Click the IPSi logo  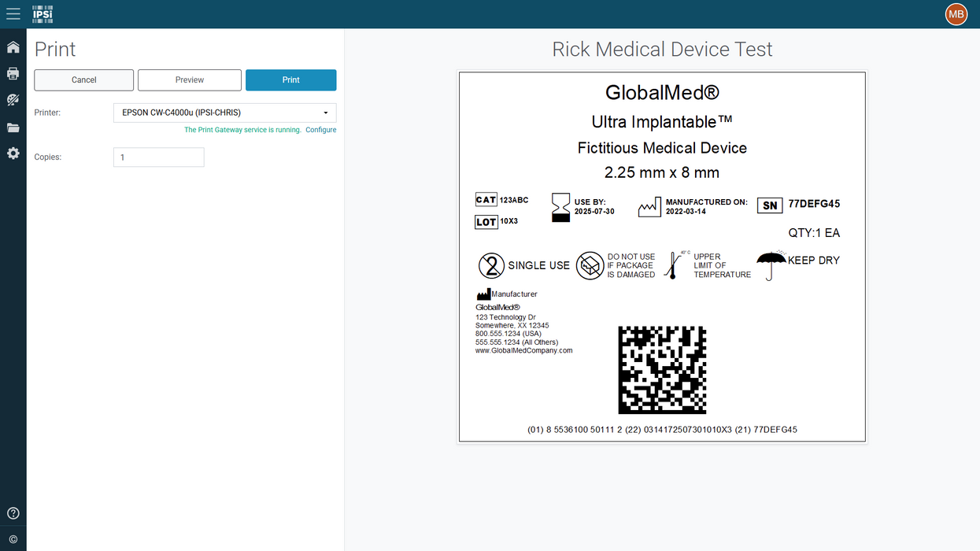click(x=43, y=13)
